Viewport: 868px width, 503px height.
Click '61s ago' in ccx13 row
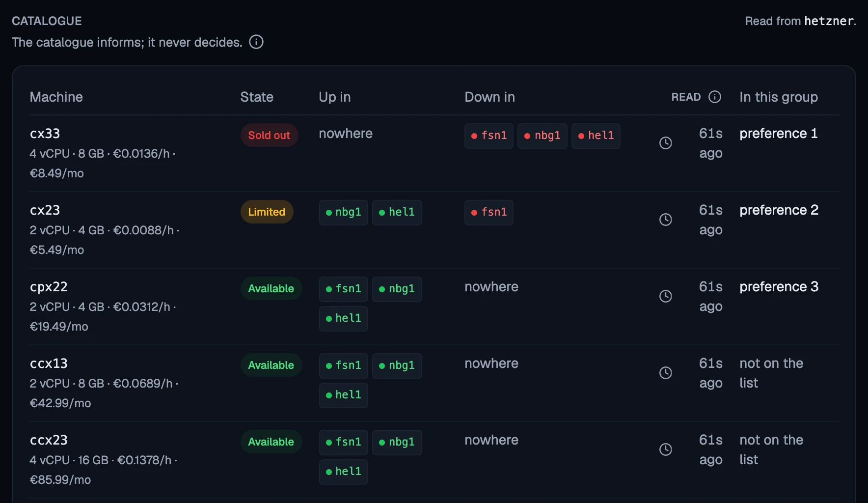click(711, 373)
